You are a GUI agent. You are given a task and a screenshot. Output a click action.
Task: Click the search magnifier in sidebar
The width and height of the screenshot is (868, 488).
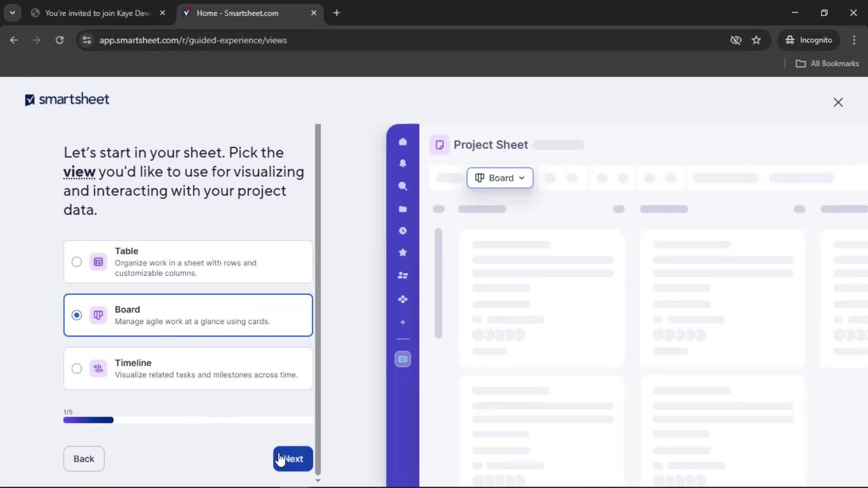coord(402,186)
